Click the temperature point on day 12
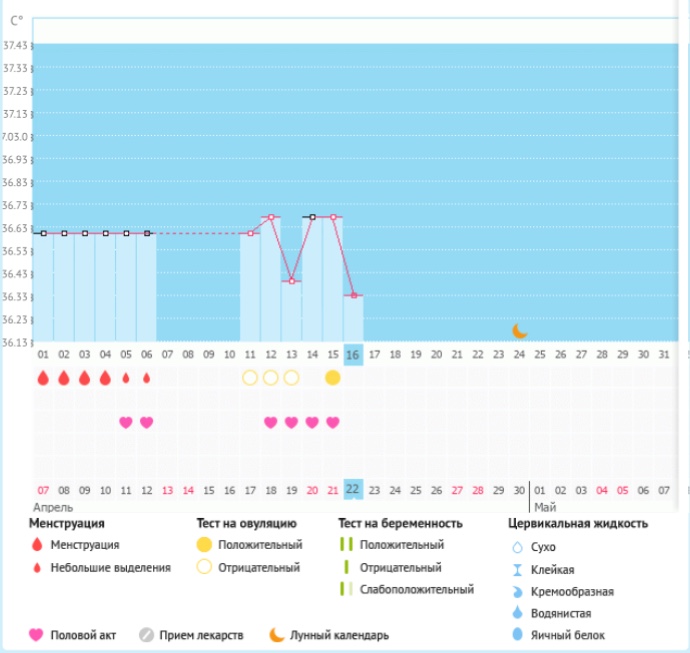The height and width of the screenshot is (653, 690). point(270,217)
